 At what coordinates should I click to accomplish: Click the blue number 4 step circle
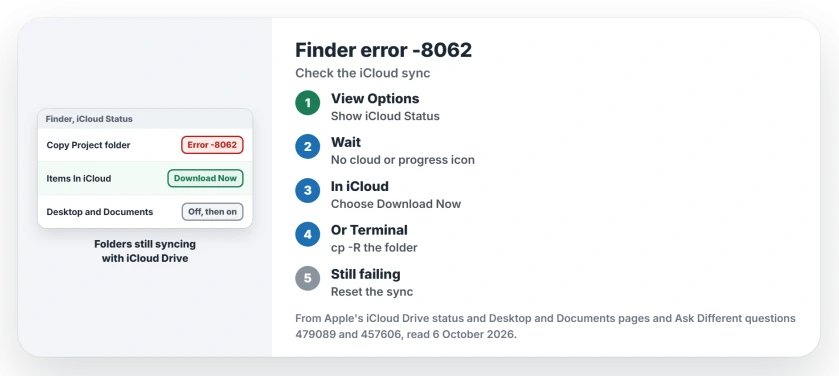pos(308,234)
